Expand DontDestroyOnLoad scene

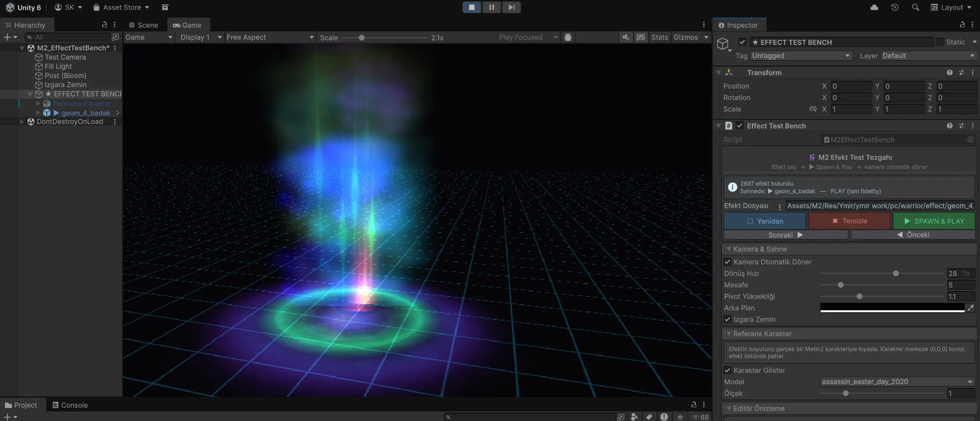point(22,121)
